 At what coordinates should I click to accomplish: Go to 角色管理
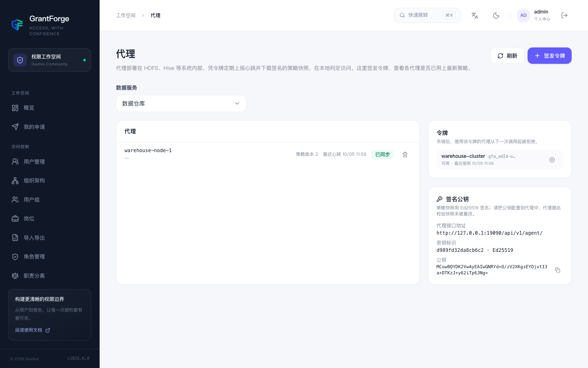[49, 257]
